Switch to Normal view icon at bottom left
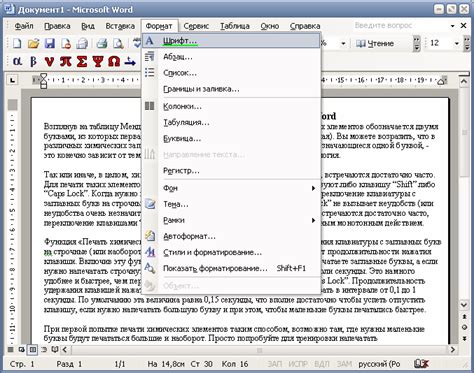The image size is (474, 373). (x=11, y=350)
